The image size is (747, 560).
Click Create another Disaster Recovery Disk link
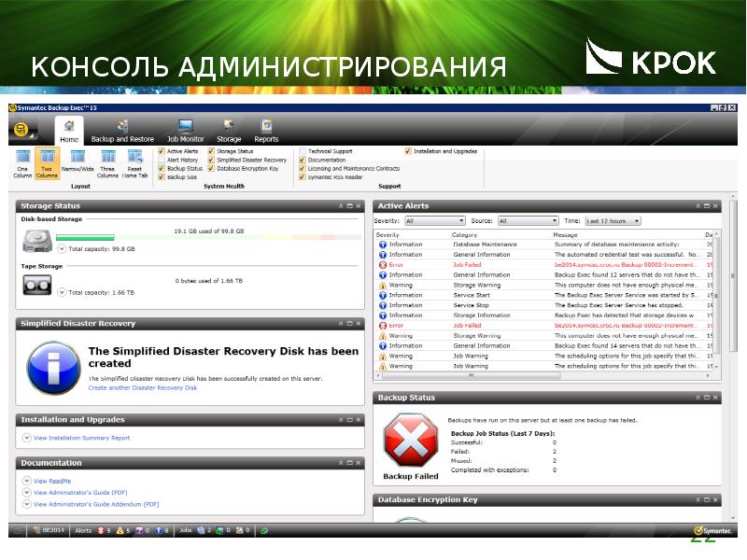tap(143, 387)
